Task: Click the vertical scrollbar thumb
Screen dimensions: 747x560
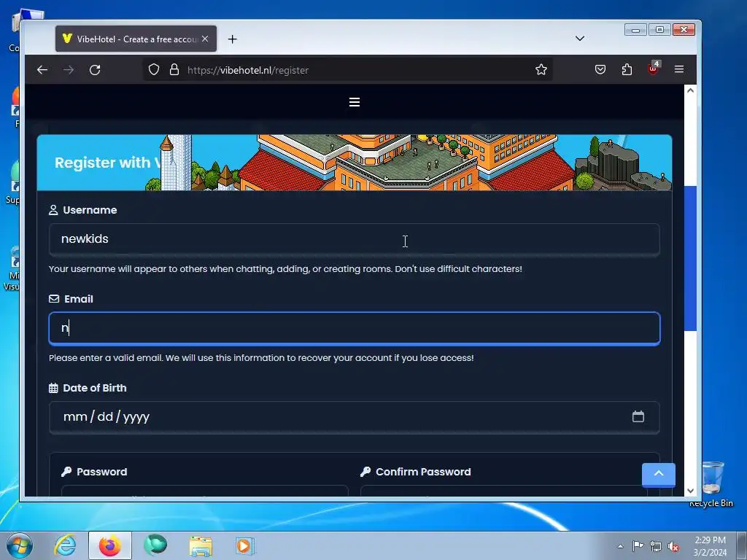Action: tap(690, 259)
